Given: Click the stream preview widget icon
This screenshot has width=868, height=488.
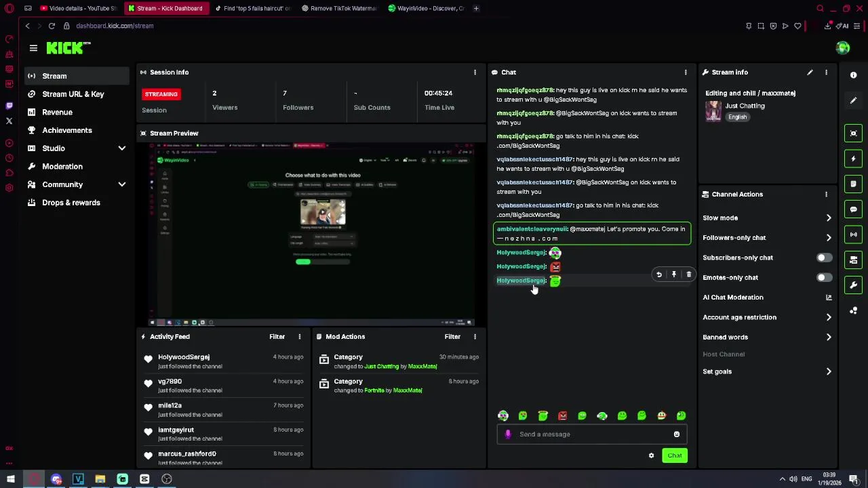Looking at the screenshot, I should (x=854, y=134).
